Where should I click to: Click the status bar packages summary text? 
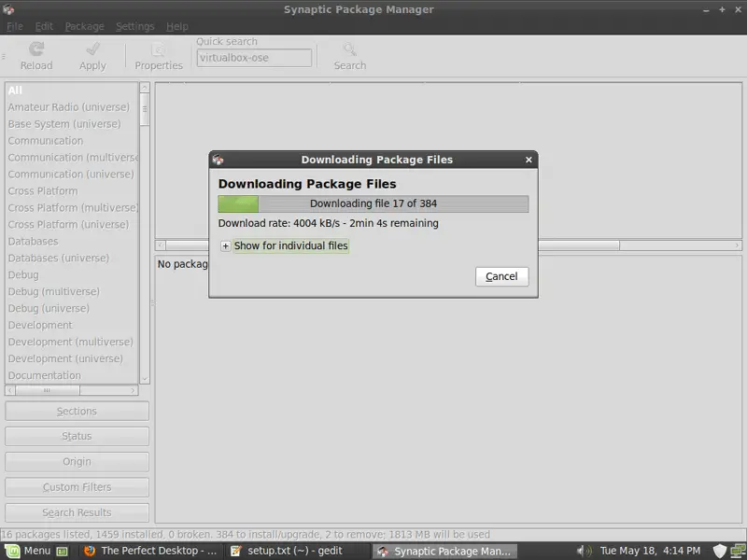[x=246, y=534]
